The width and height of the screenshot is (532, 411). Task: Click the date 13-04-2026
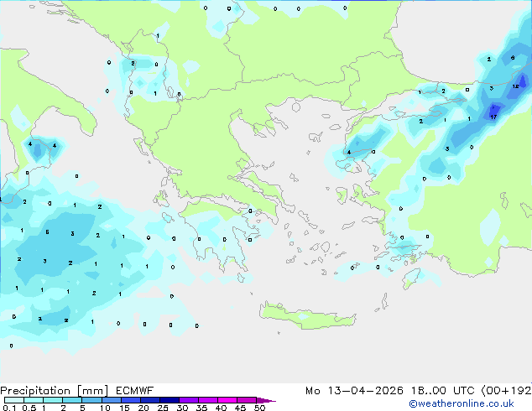(x=365, y=391)
